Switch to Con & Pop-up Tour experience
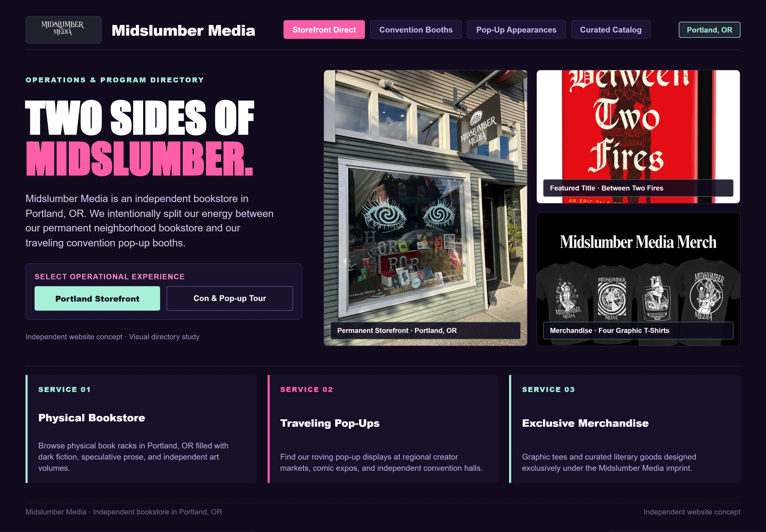Viewport: 766px width, 532px height. (x=230, y=298)
